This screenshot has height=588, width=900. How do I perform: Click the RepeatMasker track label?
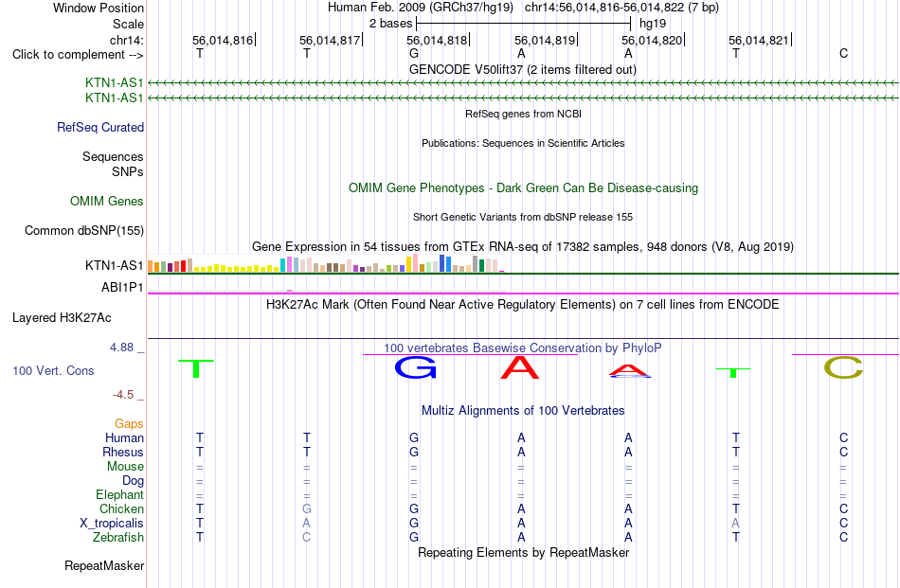tap(104, 565)
